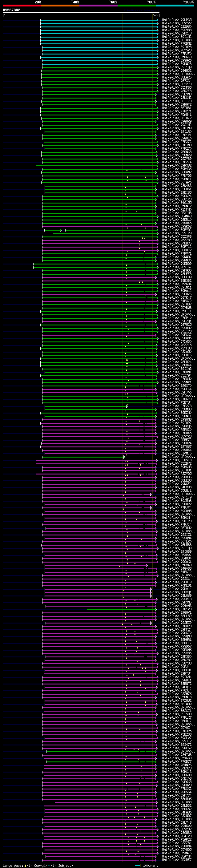Click the cyan ~100% identity legend segment

coord(175,6)
